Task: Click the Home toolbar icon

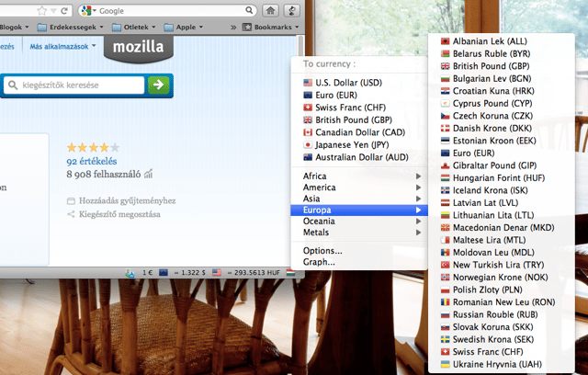Action: tap(270, 10)
